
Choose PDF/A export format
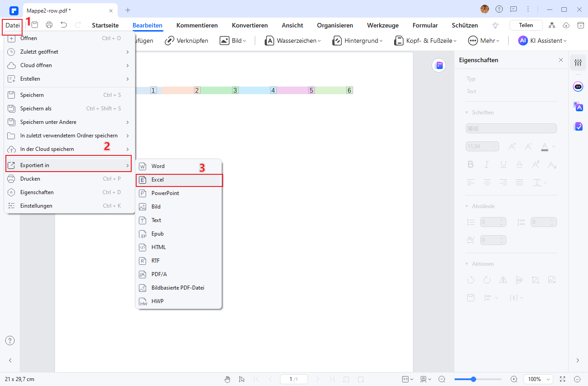(179, 274)
